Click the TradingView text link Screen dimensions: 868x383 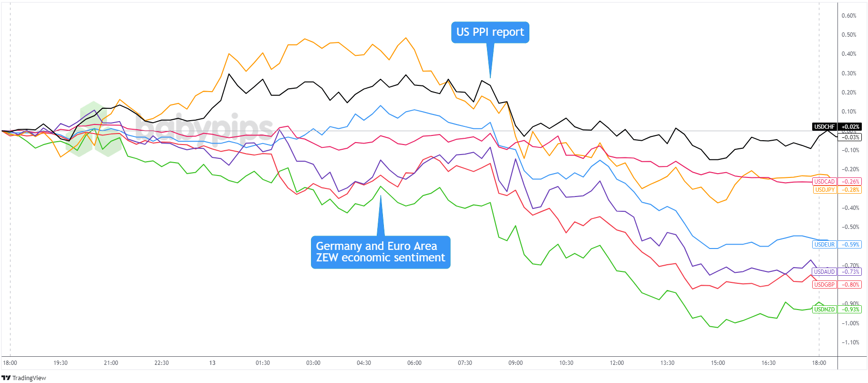pos(29,378)
